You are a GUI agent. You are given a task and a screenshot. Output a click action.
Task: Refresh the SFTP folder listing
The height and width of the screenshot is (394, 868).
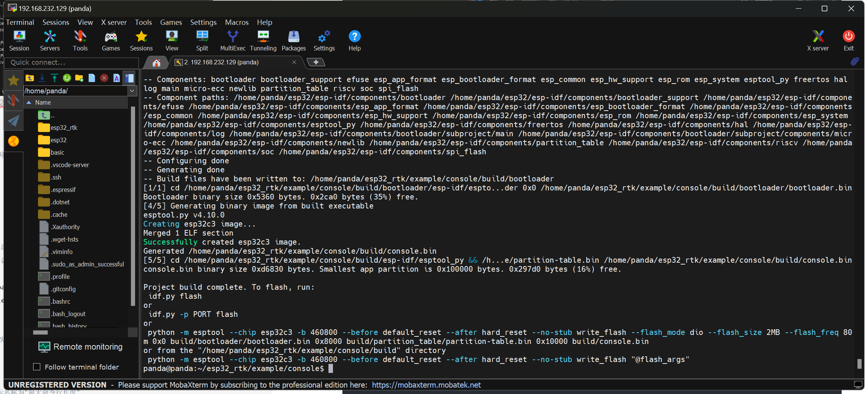pyautogui.click(x=67, y=78)
